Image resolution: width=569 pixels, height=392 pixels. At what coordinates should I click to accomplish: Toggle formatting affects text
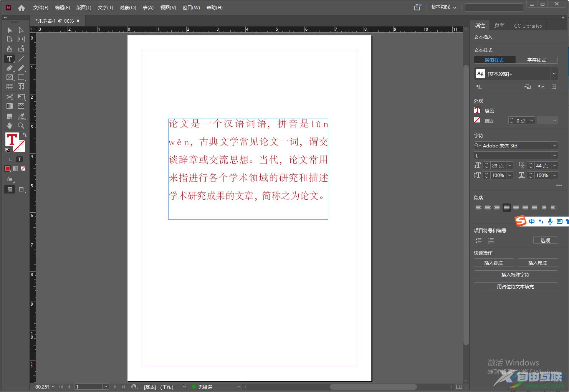click(20, 159)
